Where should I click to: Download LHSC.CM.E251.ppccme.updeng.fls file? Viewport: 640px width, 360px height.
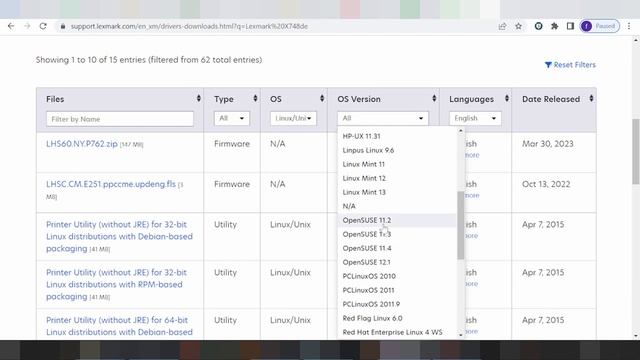click(x=111, y=184)
